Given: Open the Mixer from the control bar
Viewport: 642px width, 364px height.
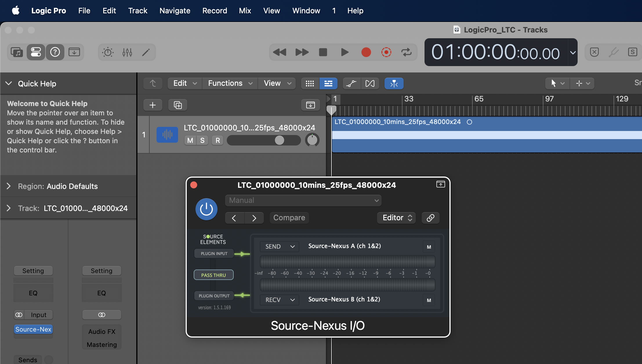Looking at the screenshot, I should (x=127, y=52).
